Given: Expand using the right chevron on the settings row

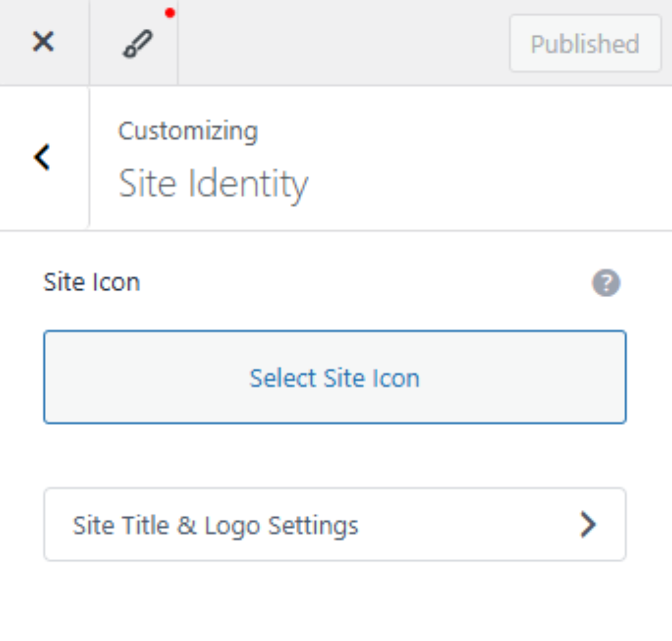Looking at the screenshot, I should 588,525.
